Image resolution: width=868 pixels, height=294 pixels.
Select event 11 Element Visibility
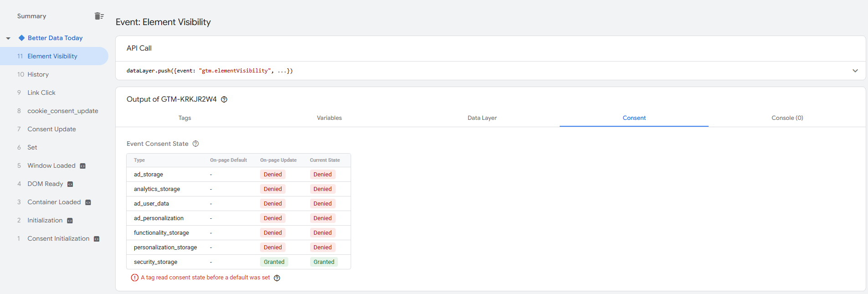(54, 56)
